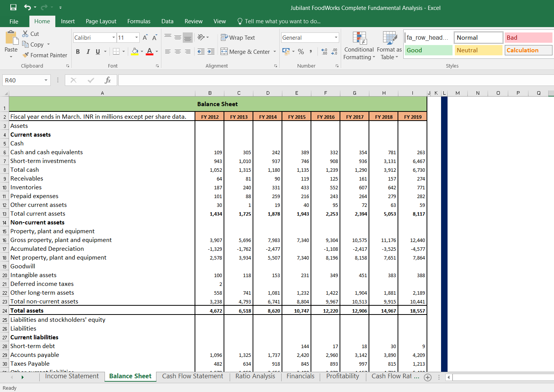The height and width of the screenshot is (392, 554).
Task: Toggle Wrap Text
Action: click(238, 37)
